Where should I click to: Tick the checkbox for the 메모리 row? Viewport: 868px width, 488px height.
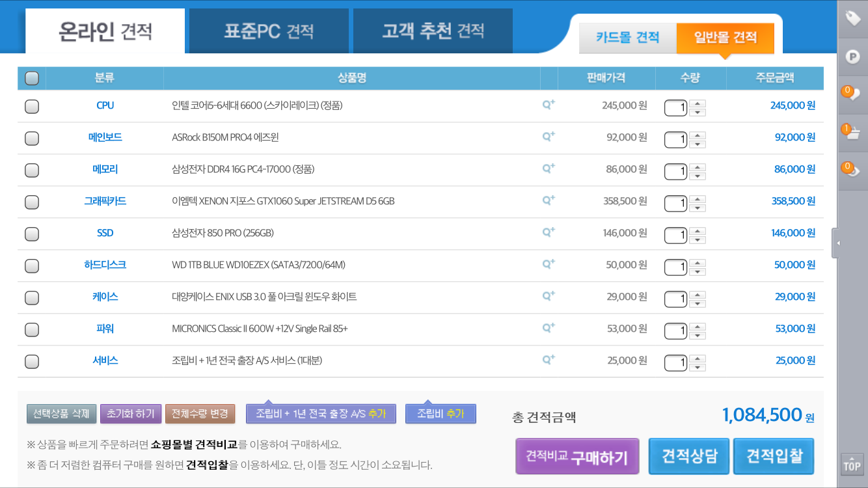click(31, 170)
